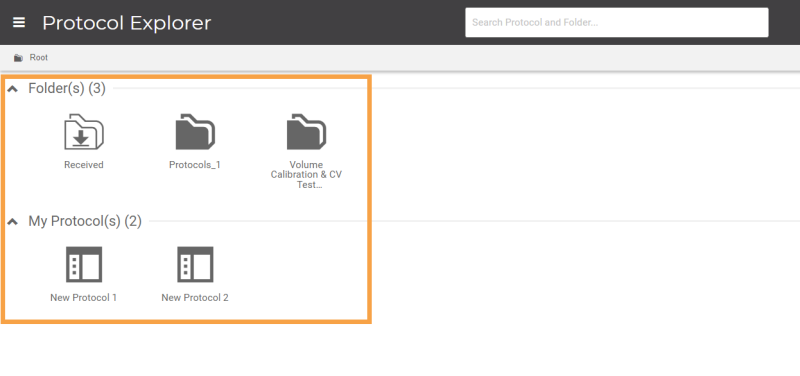800x376 pixels.
Task: Click the Volume Calibration & CV Test label
Action: click(x=306, y=174)
